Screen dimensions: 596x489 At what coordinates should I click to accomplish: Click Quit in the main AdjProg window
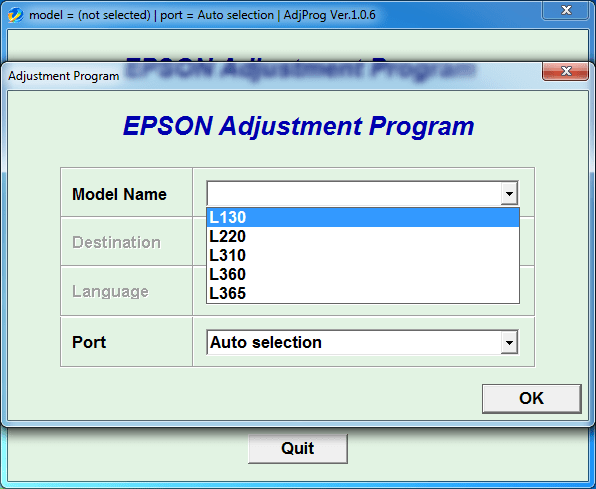[298, 448]
